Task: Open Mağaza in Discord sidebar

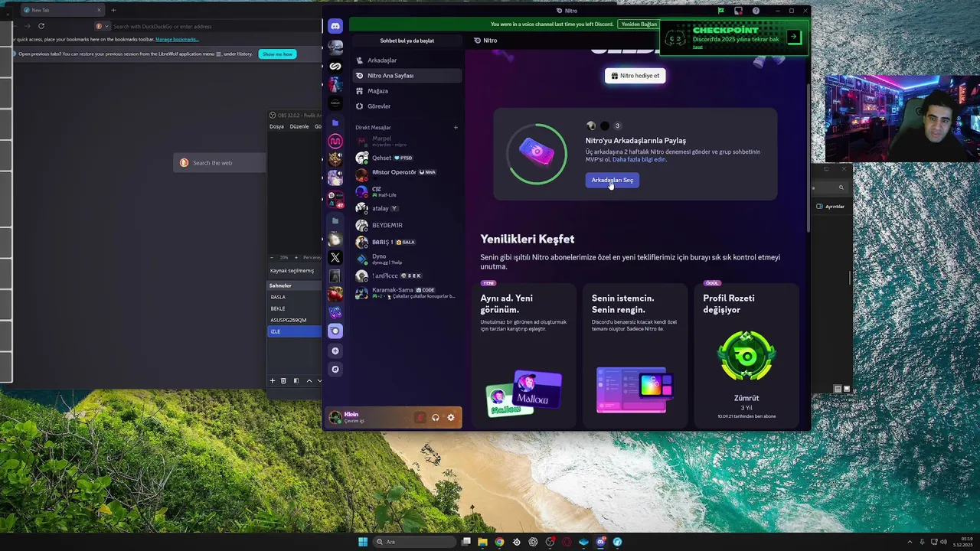Action: 407,91
